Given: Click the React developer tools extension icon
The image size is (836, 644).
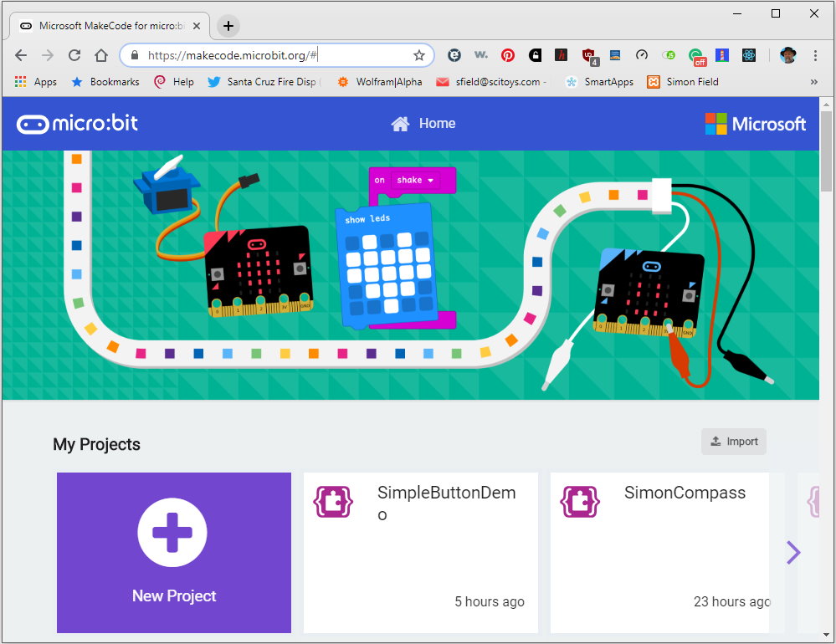Looking at the screenshot, I should coord(749,55).
